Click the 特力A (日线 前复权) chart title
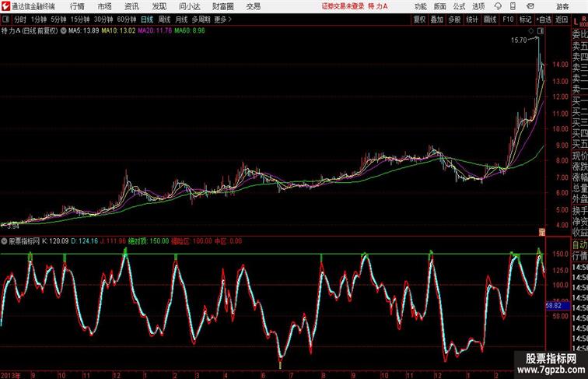The image size is (588, 379). coord(30,31)
